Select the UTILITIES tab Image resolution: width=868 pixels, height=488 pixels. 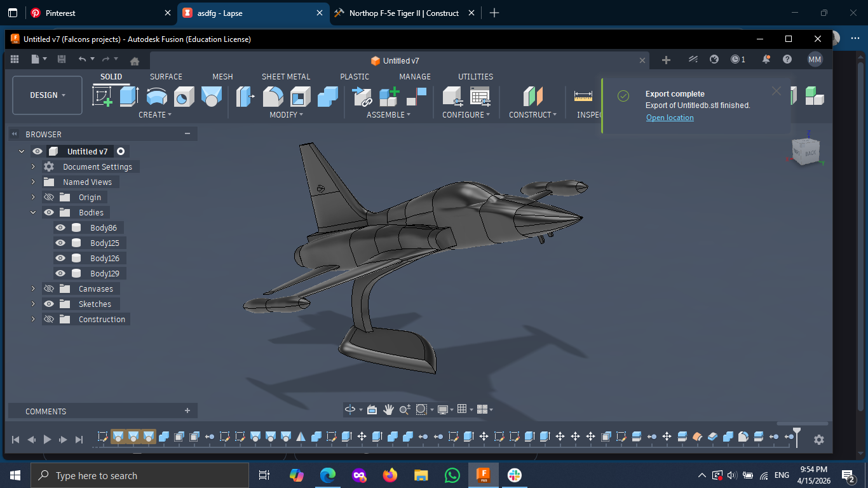pyautogui.click(x=475, y=76)
